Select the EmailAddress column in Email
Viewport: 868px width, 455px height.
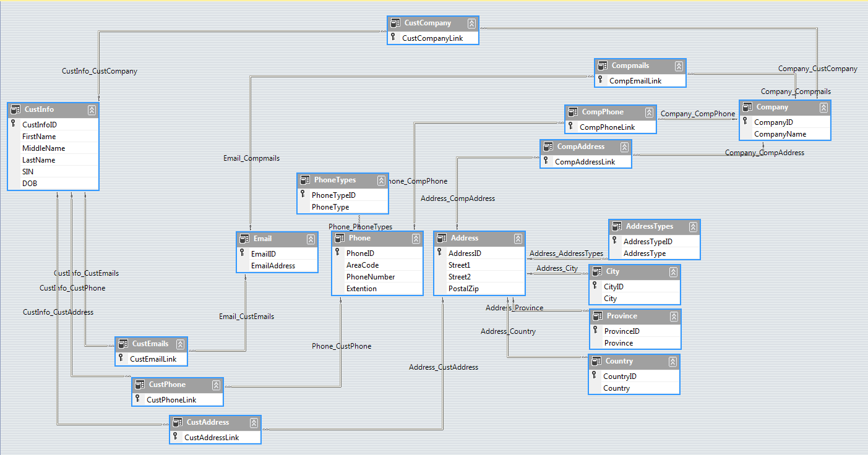coord(273,266)
